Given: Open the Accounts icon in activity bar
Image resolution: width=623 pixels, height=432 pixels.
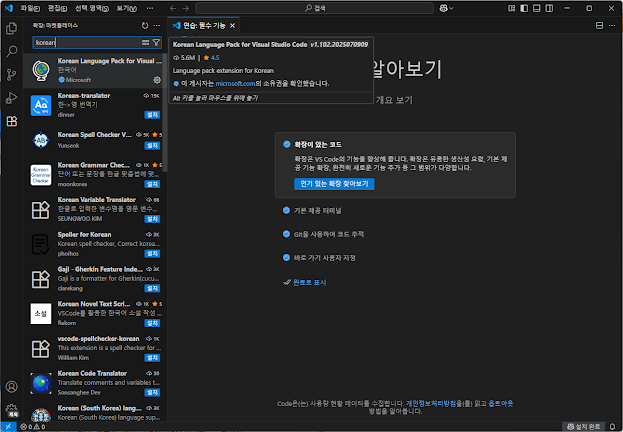Looking at the screenshot, I should (12, 387).
